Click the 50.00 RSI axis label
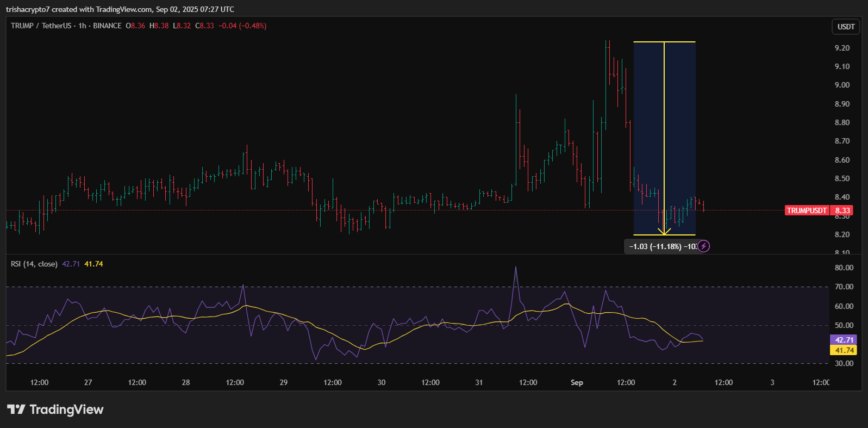 pos(844,325)
